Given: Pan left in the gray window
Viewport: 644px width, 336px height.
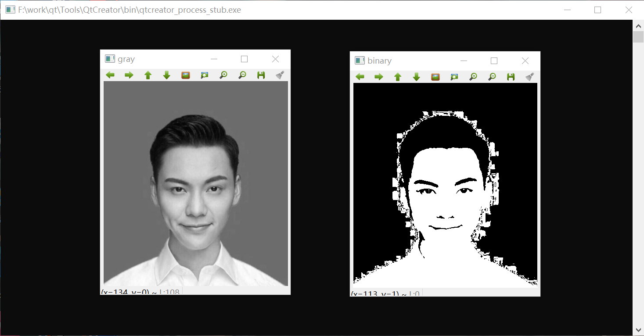Looking at the screenshot, I should click(110, 75).
